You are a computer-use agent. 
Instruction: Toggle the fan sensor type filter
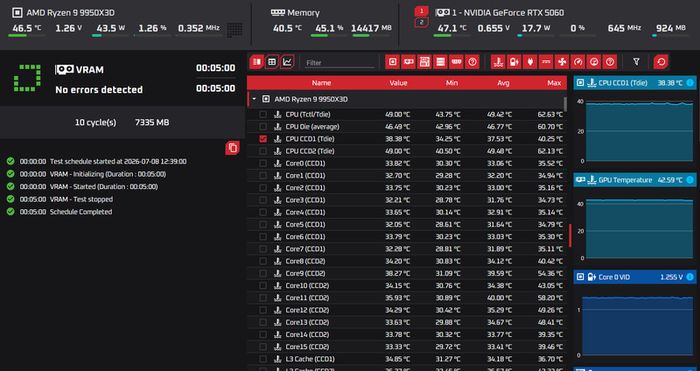(562, 62)
